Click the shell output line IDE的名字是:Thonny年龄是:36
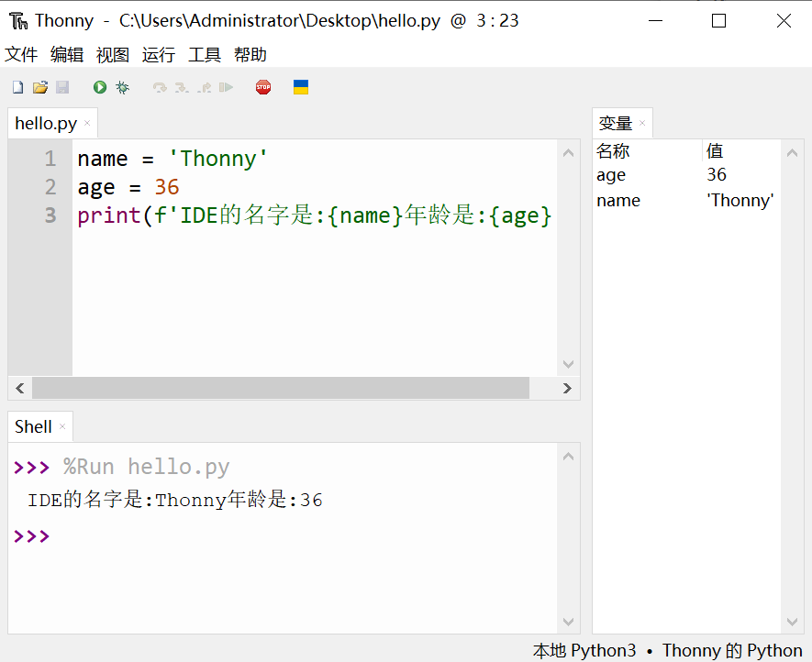Image resolution: width=812 pixels, height=662 pixels. click(x=175, y=500)
